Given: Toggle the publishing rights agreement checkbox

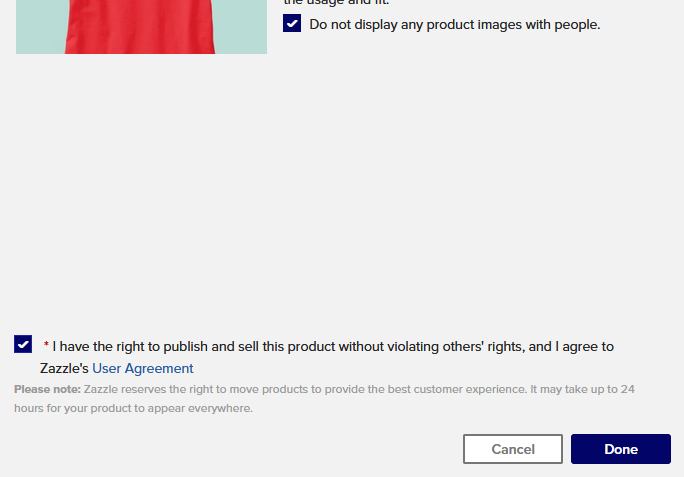Looking at the screenshot, I should pyautogui.click(x=23, y=344).
